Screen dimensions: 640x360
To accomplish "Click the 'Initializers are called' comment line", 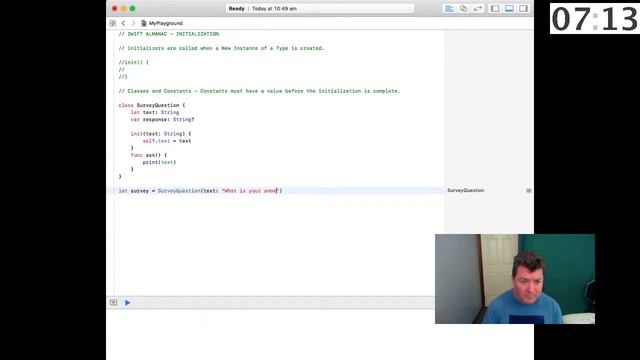I will 221,48.
